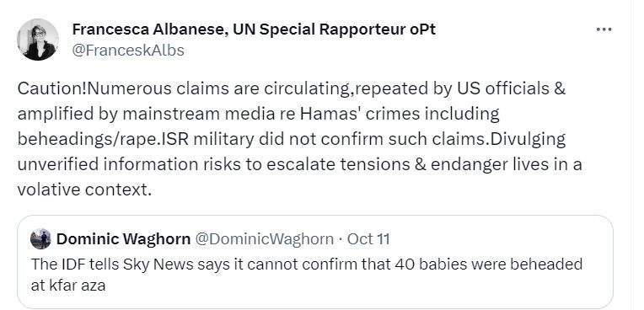Open the quoted tweet about the IDF

[x=315, y=262]
